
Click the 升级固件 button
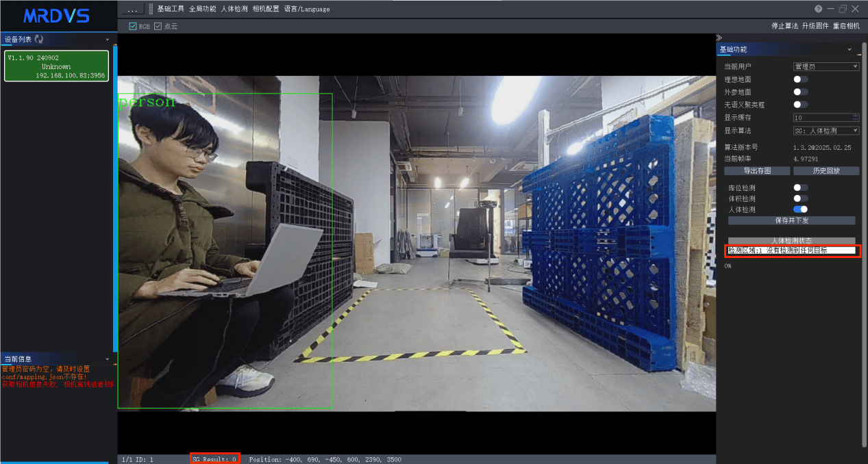coord(816,26)
